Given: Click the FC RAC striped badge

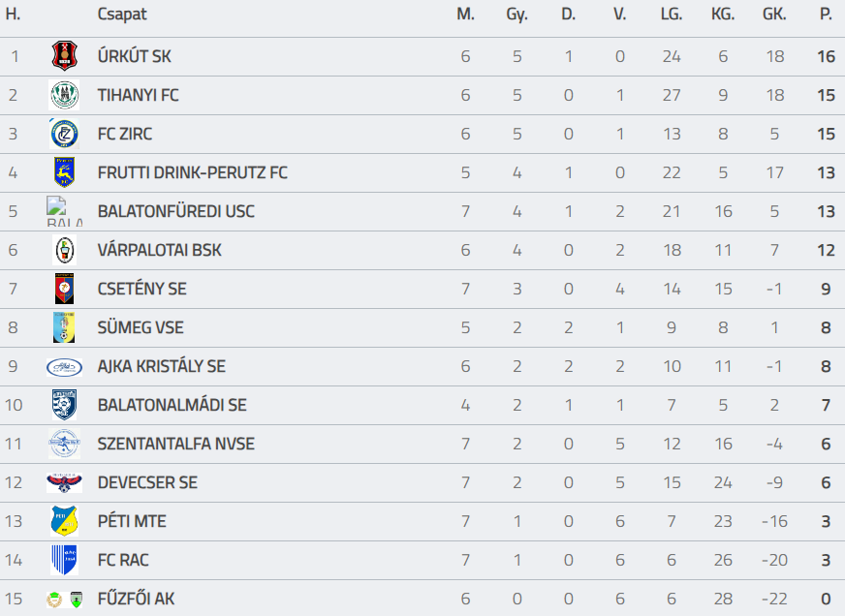Looking at the screenshot, I should pos(64,560).
